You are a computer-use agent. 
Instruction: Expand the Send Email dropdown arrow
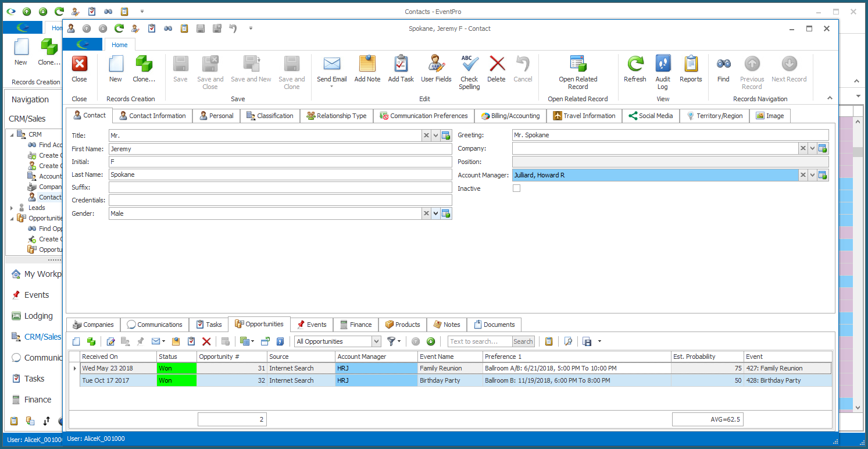click(331, 87)
